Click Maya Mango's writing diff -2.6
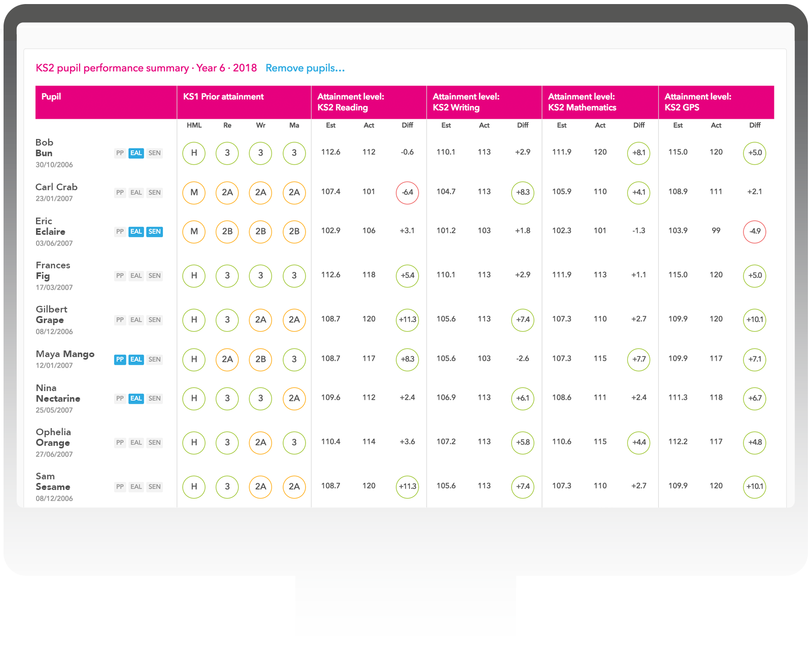The height and width of the screenshot is (668, 812). click(x=523, y=359)
